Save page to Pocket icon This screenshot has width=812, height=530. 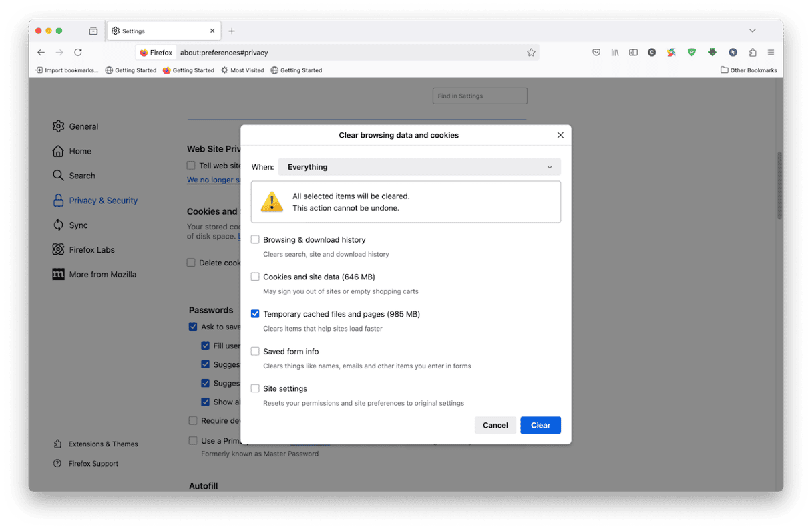tap(596, 52)
